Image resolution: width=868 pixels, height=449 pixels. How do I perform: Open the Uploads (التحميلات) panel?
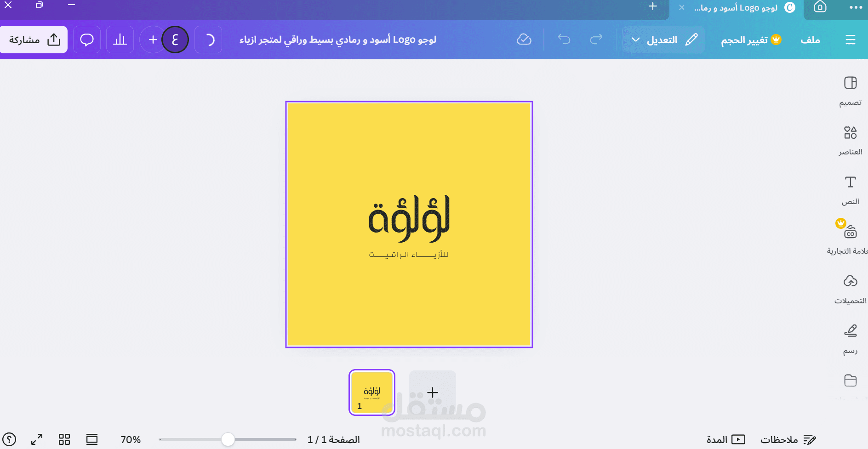pos(850,290)
